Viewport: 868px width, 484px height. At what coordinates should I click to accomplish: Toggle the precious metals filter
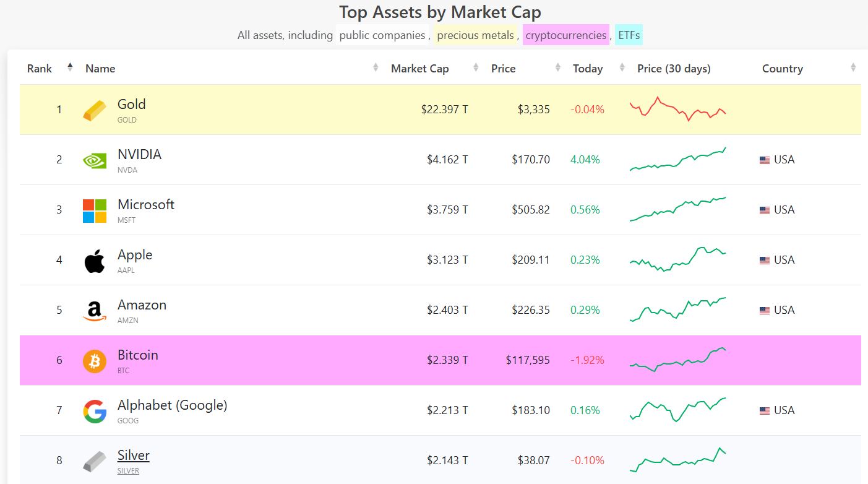coord(475,35)
